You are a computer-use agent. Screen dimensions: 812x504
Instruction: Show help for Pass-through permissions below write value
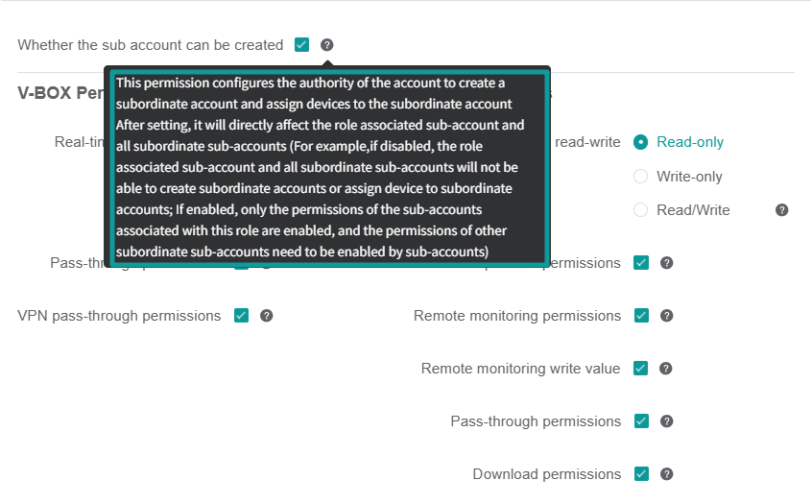pyautogui.click(x=666, y=421)
